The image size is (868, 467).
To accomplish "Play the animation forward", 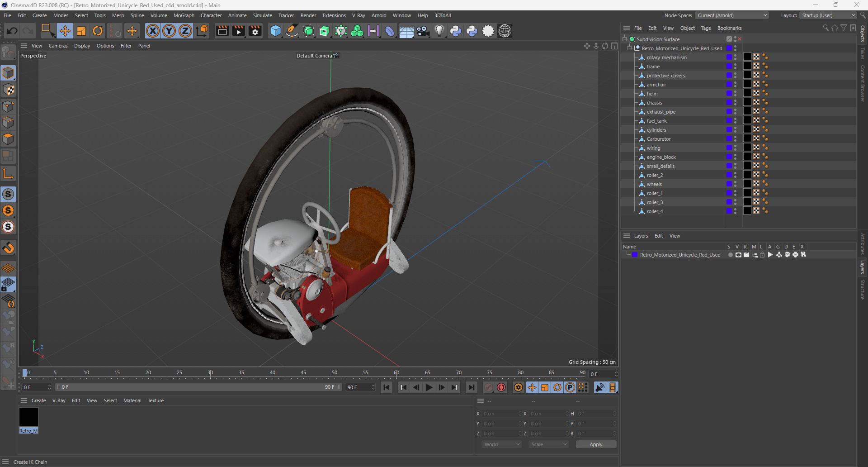I will point(429,387).
